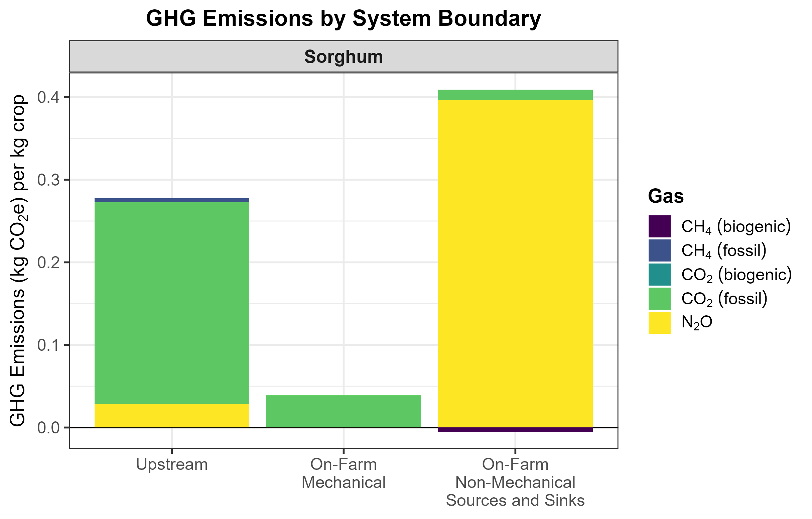Click the large yellow N2O Non-Mechanical bar
The width and height of the screenshot is (812, 519).
tap(515, 263)
